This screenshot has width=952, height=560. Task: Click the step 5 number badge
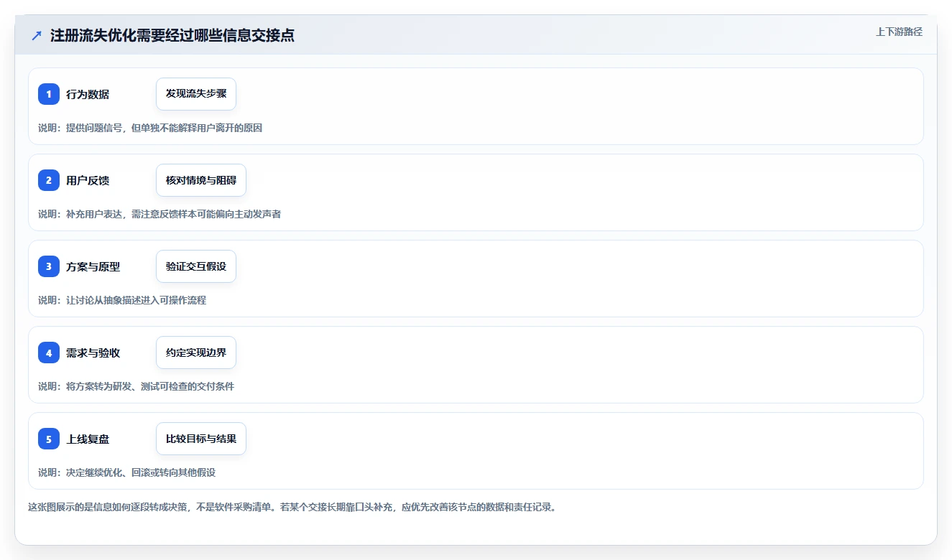49,439
